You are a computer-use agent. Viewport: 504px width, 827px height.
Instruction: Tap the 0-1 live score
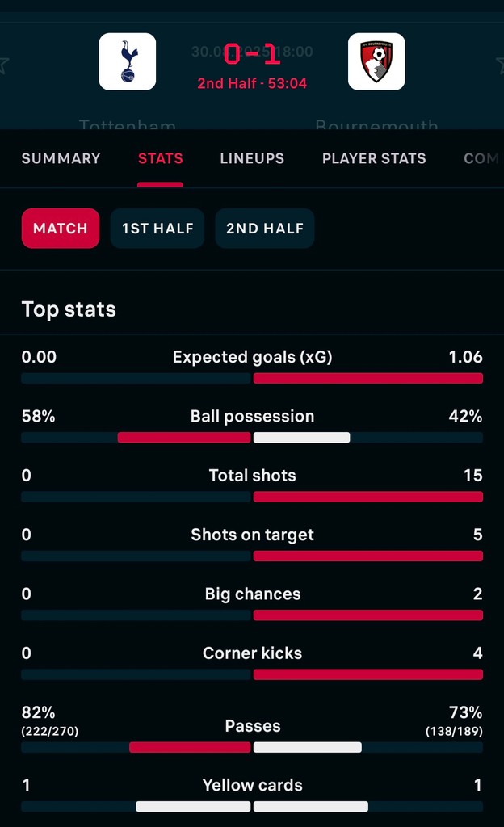(x=252, y=54)
